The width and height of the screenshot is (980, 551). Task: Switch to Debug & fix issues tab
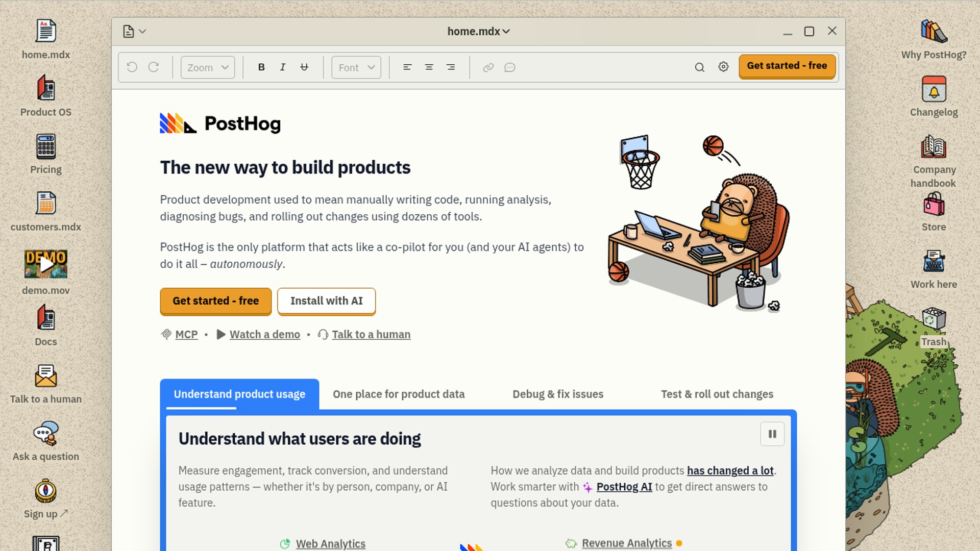(x=558, y=394)
